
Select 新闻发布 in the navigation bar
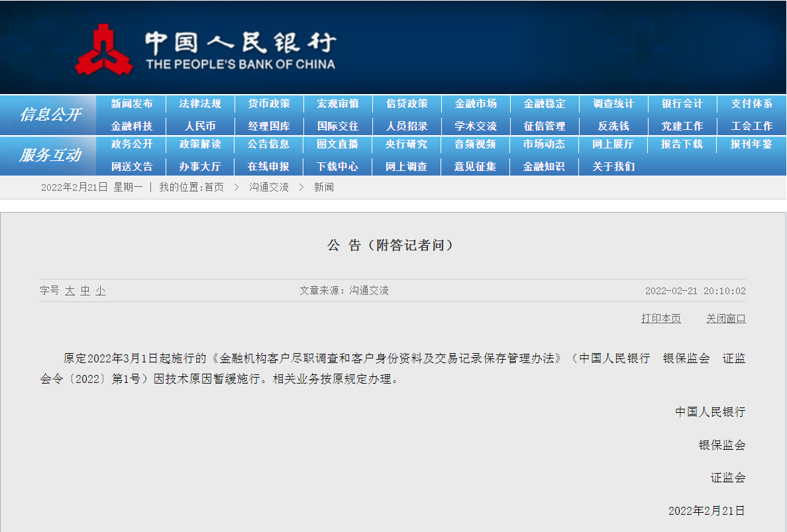131,103
